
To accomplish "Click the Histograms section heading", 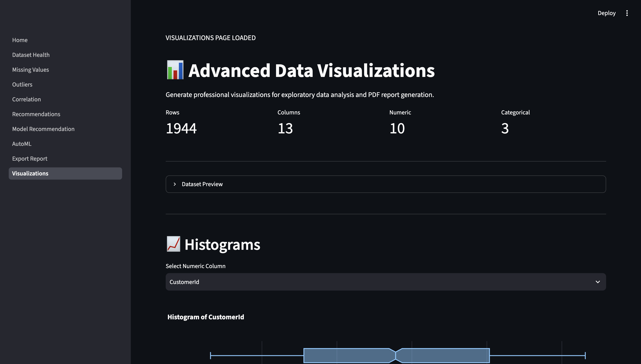I will [222, 245].
